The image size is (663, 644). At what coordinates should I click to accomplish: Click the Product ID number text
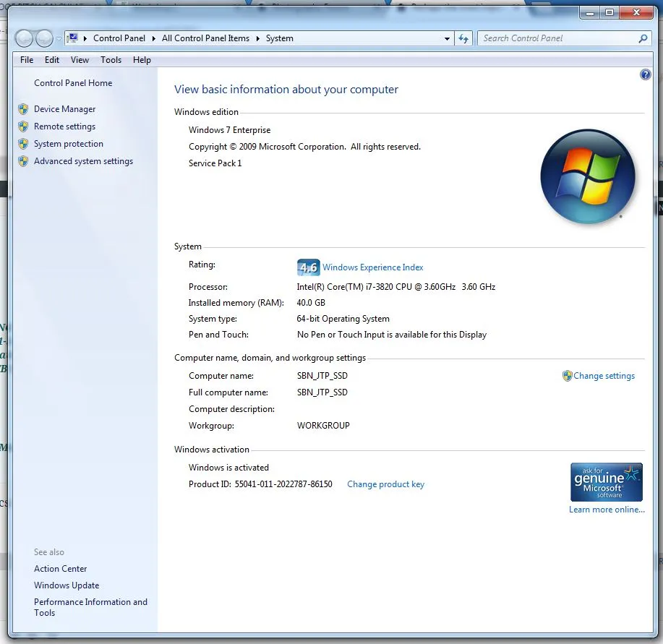coord(283,484)
